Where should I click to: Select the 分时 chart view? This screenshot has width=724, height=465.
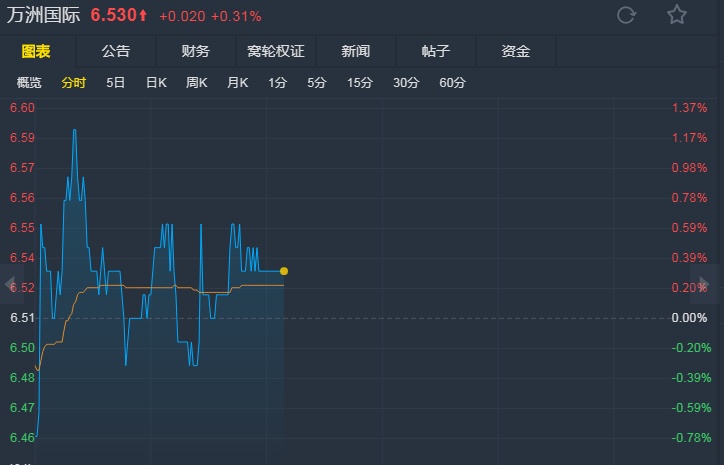coord(74,83)
